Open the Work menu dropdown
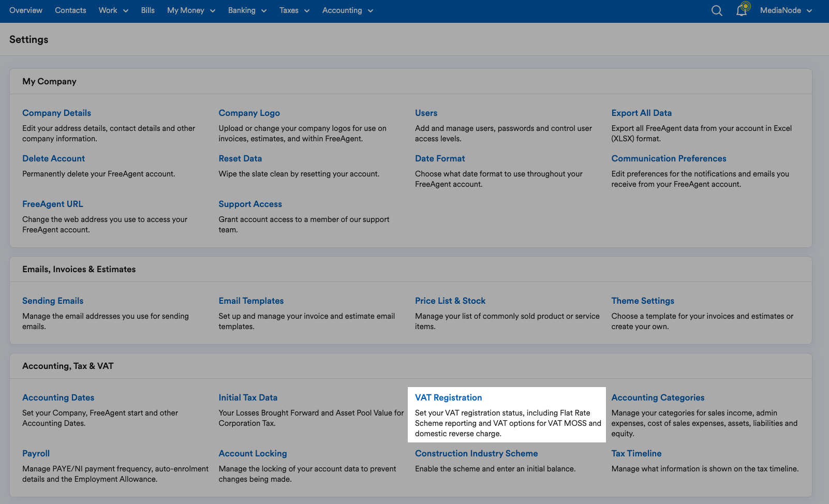Viewport: 829px width, 504px height. tap(113, 10)
